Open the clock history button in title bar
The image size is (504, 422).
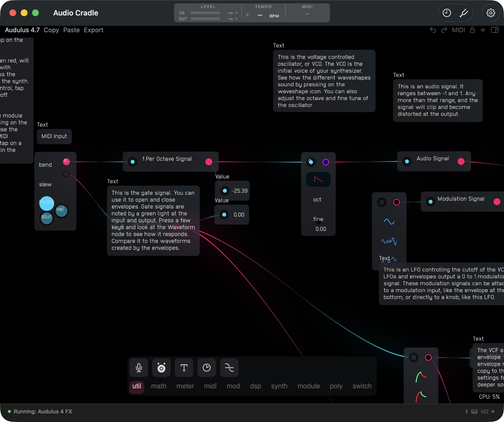[447, 13]
